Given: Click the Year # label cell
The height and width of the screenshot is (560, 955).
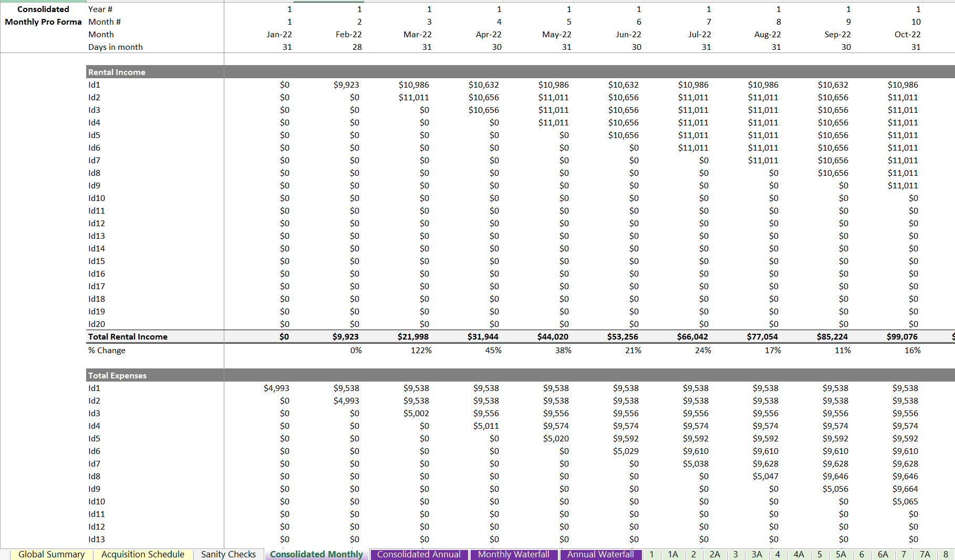Looking at the screenshot, I should coord(100,9).
